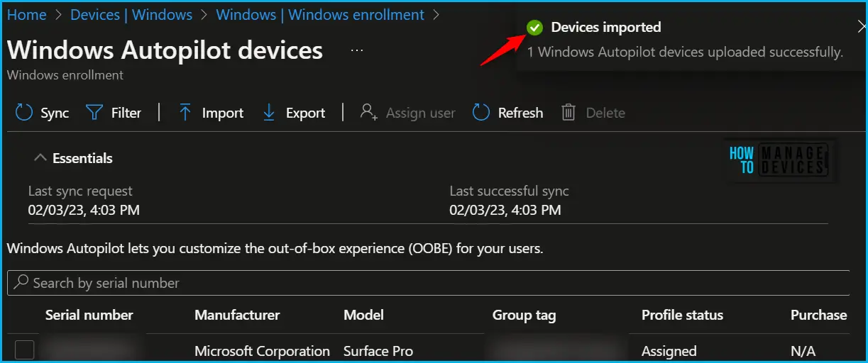Click the Windows Autopilot devices heading
The width and height of the screenshot is (868, 363).
[x=165, y=50]
